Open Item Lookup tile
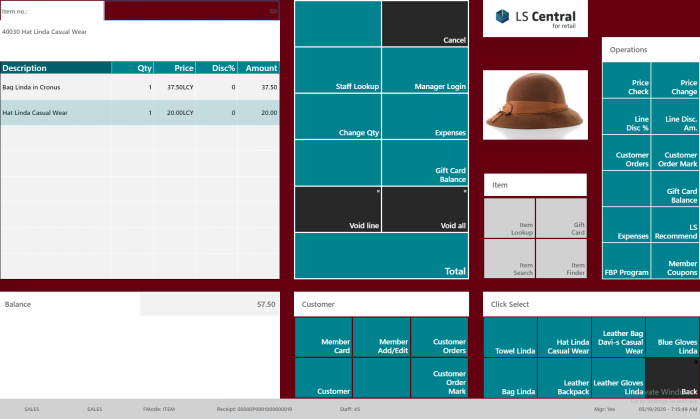This screenshot has height=419, width=700. [509, 218]
